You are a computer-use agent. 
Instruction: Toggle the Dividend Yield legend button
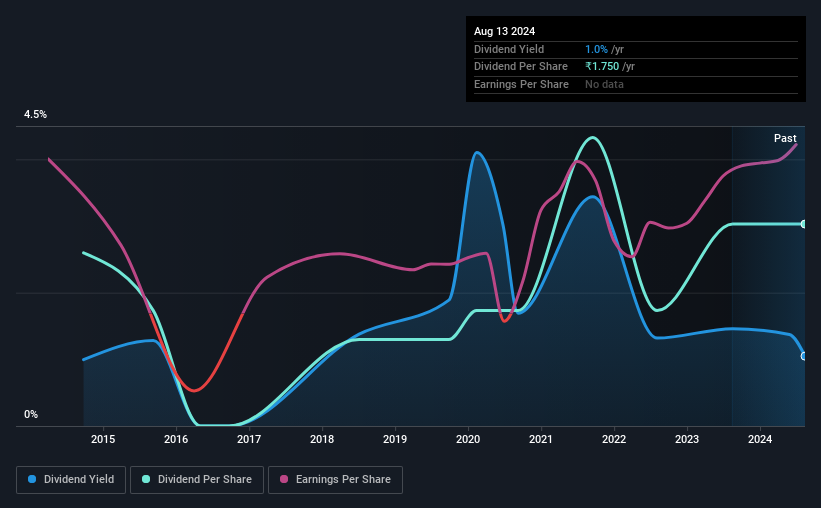pos(71,480)
